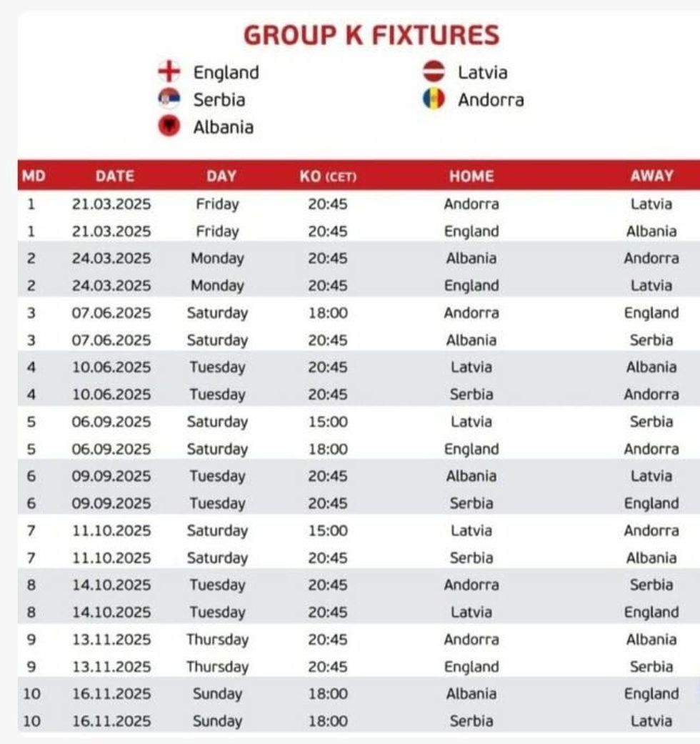
Task: Click 18:00 kickoff time for Andorra vs England
Action: coord(328,313)
